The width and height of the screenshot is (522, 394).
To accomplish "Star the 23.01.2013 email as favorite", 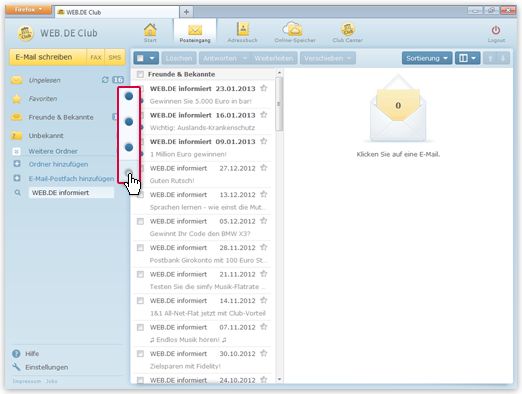I will pyautogui.click(x=264, y=88).
